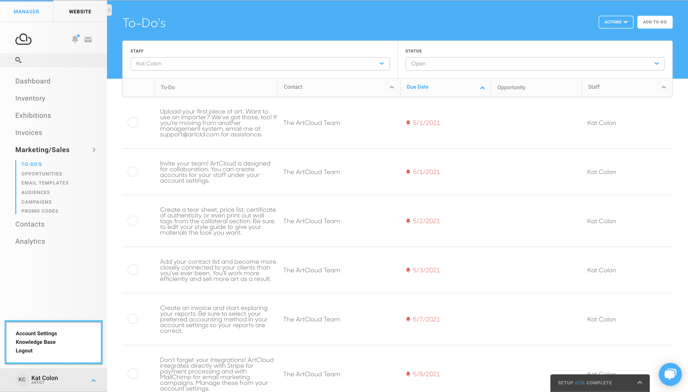Click the overdue bell icon beside 5/7/2021
The image size is (688, 392).
(x=408, y=319)
